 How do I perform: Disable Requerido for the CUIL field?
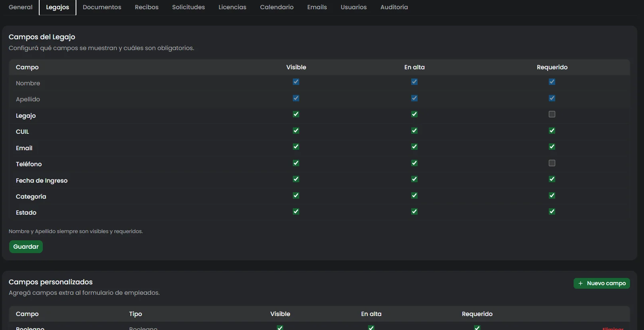(x=552, y=131)
